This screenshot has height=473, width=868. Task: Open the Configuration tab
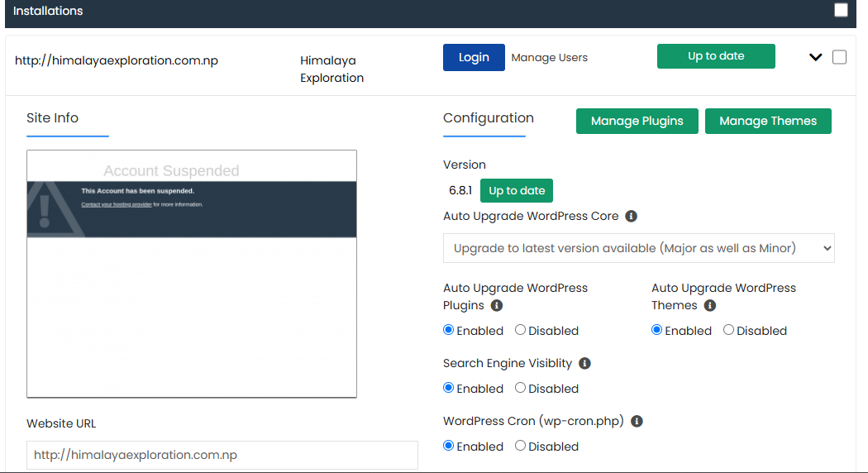coord(489,118)
